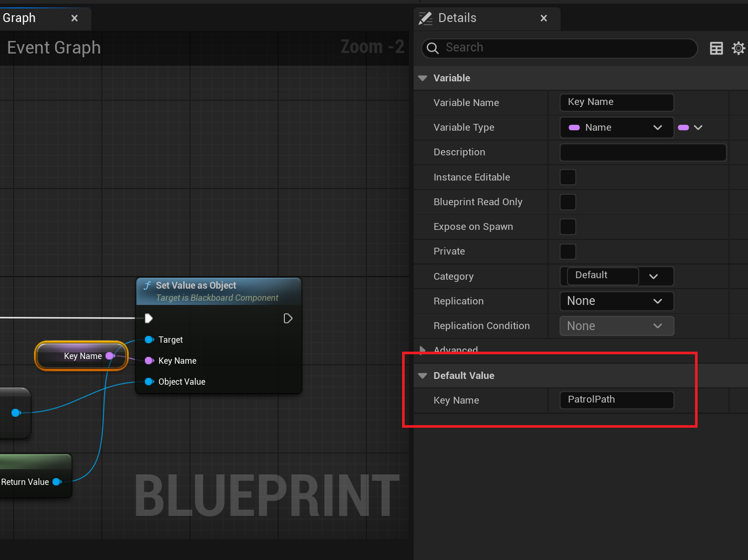Open Variable Type Name dropdown
The width and height of the screenshot is (748, 560).
point(617,128)
